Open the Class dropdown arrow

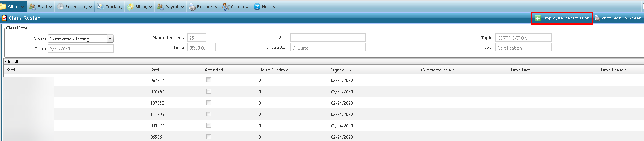tap(110, 39)
